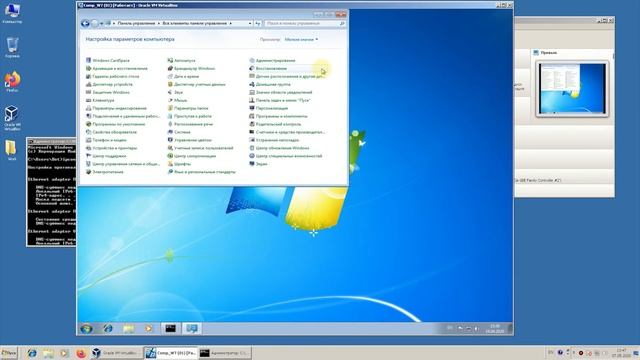
Task: Open Клавиатура (Keyboard) settings
Action: click(100, 100)
